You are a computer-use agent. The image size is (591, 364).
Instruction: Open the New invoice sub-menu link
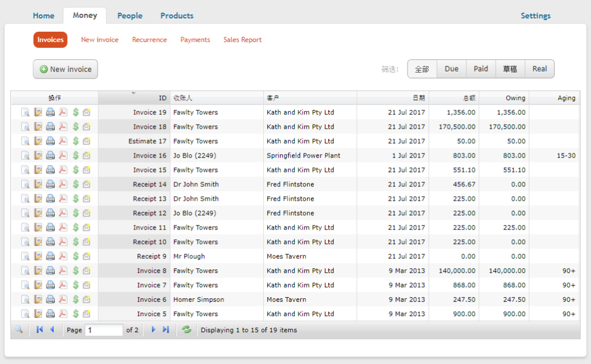point(99,40)
